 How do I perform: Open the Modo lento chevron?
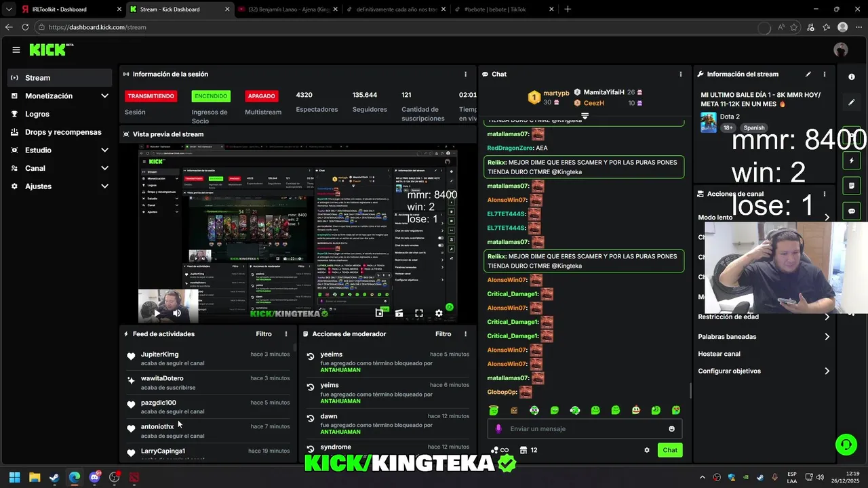[x=827, y=218]
